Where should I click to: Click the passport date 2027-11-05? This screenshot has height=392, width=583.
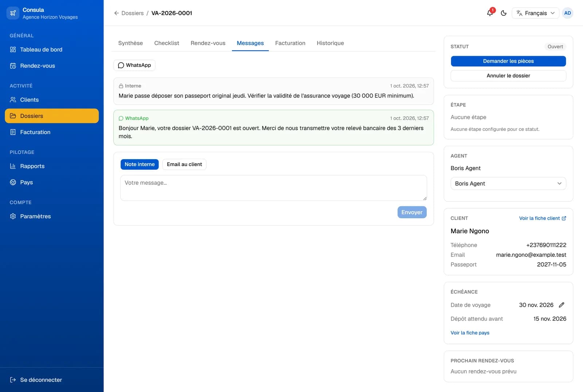coord(551,264)
